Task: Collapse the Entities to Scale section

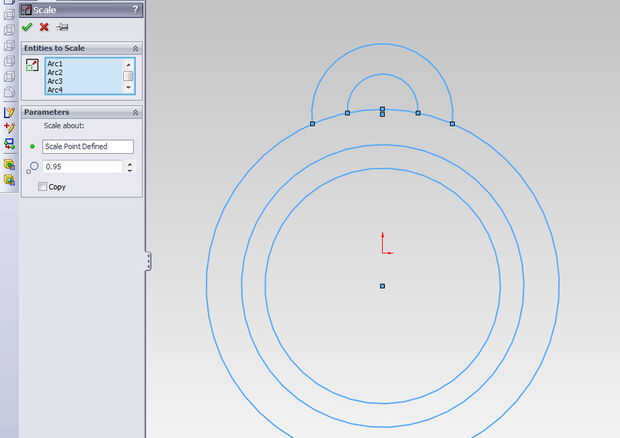Action: (135, 48)
